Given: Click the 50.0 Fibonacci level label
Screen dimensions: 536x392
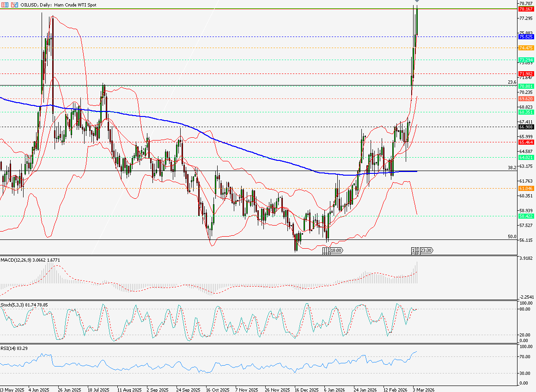Looking at the screenshot, I should [x=512, y=237].
